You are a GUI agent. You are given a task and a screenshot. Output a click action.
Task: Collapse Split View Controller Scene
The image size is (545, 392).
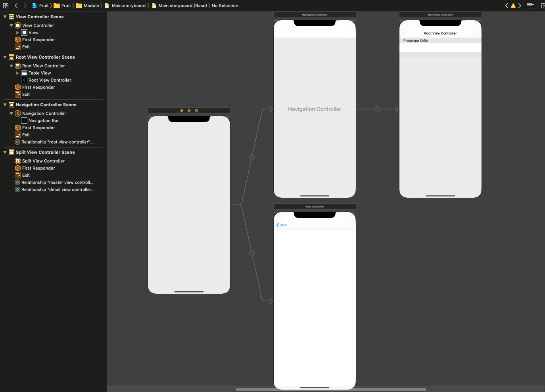tap(5, 152)
